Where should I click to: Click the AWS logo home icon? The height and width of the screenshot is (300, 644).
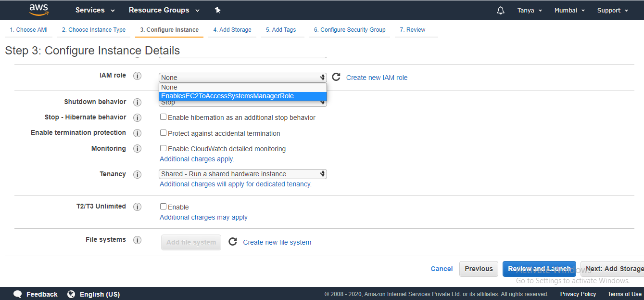(39, 10)
